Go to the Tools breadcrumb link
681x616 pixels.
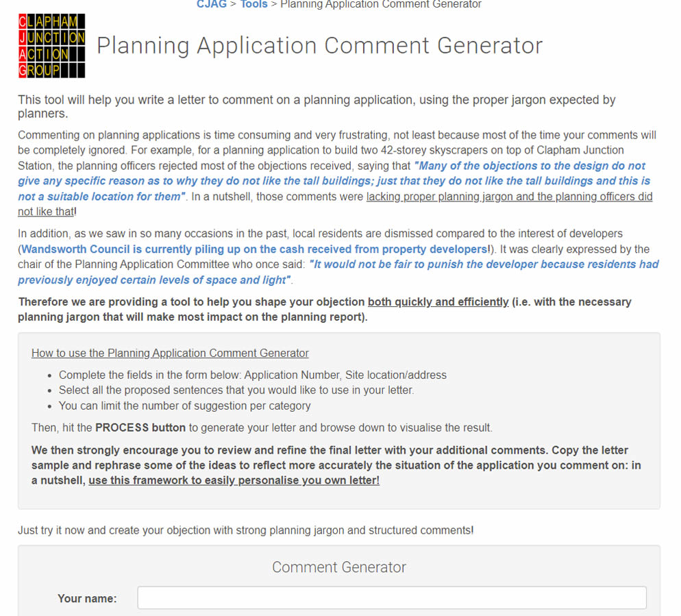[x=253, y=4]
